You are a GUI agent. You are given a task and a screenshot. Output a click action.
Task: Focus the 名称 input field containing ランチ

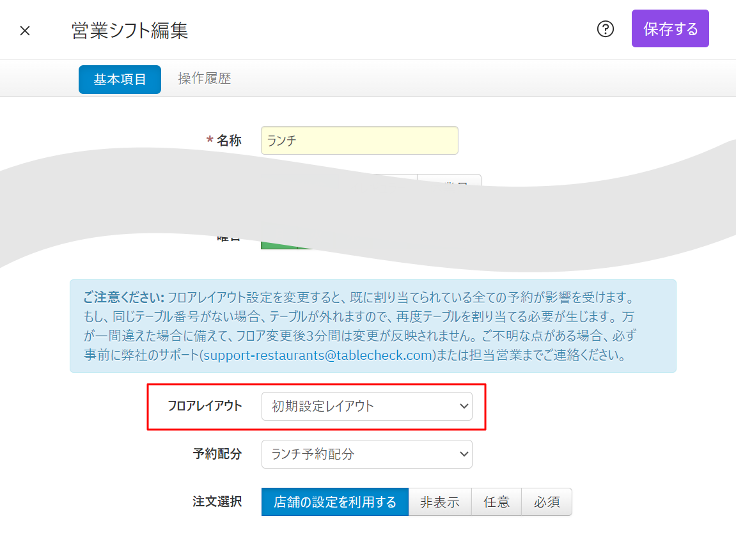359,141
